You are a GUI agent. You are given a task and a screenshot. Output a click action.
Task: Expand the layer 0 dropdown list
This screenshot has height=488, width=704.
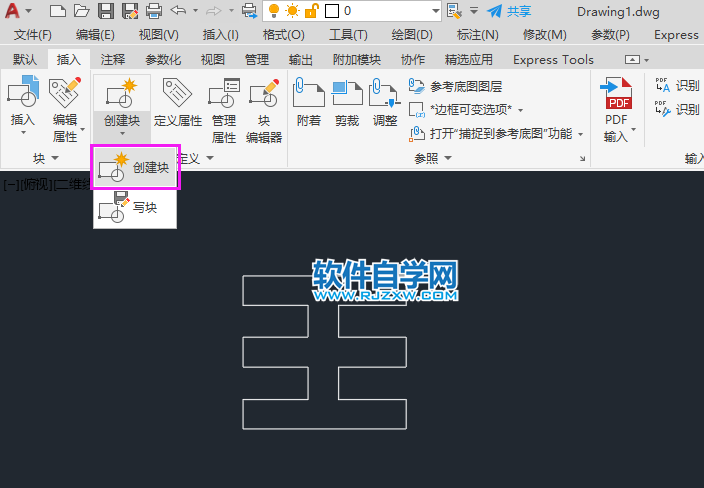(x=435, y=11)
